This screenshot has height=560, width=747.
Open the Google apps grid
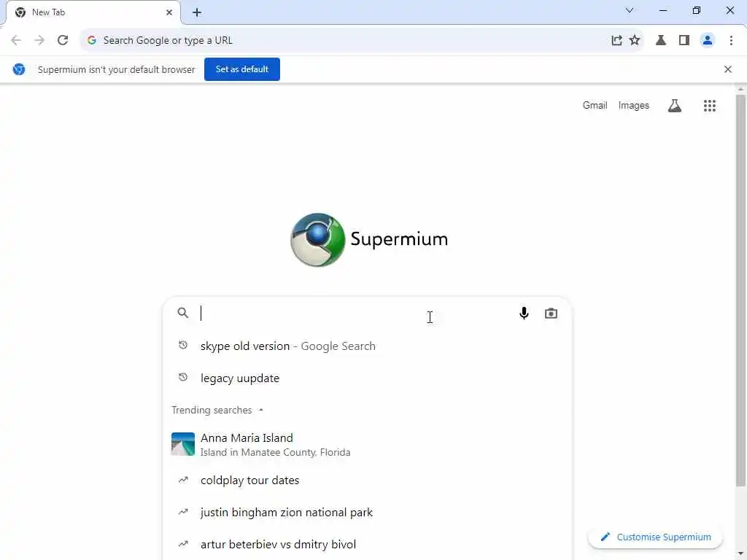click(x=709, y=106)
